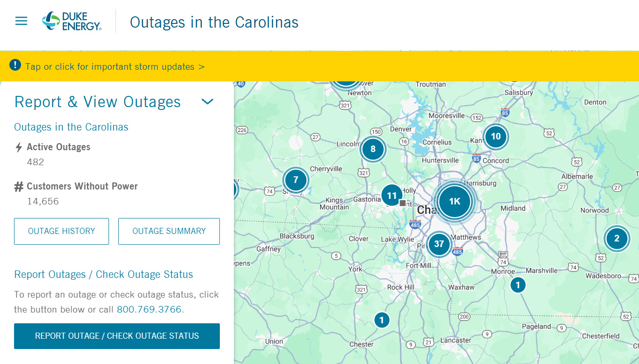
Task: Click the Report Outages / Check Outage Status heading
Action: click(x=103, y=275)
